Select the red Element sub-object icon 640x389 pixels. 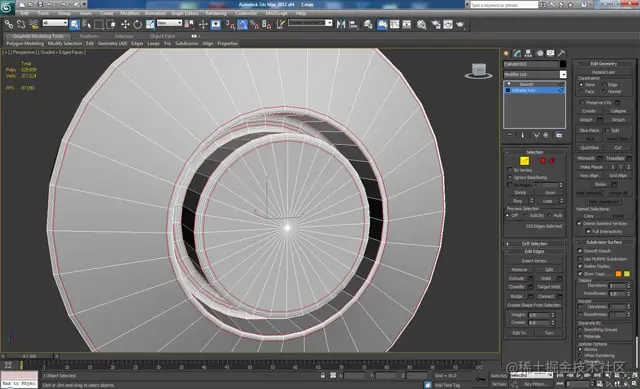[x=552, y=161]
